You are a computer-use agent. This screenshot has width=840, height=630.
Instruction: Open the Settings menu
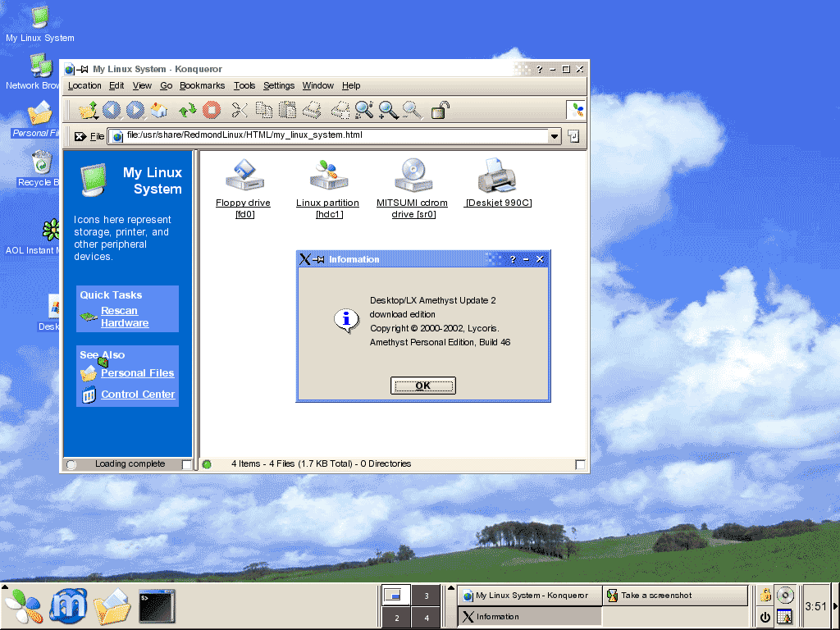point(279,85)
